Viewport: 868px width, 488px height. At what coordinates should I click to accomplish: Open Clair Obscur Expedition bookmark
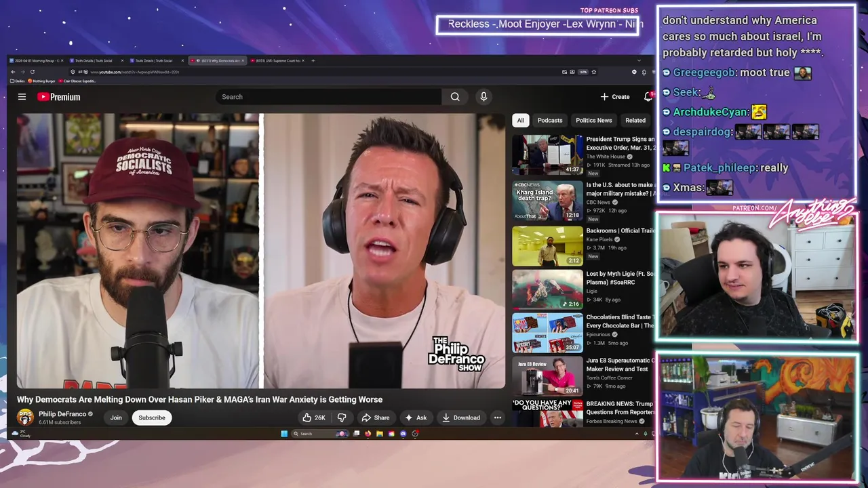[x=77, y=81]
